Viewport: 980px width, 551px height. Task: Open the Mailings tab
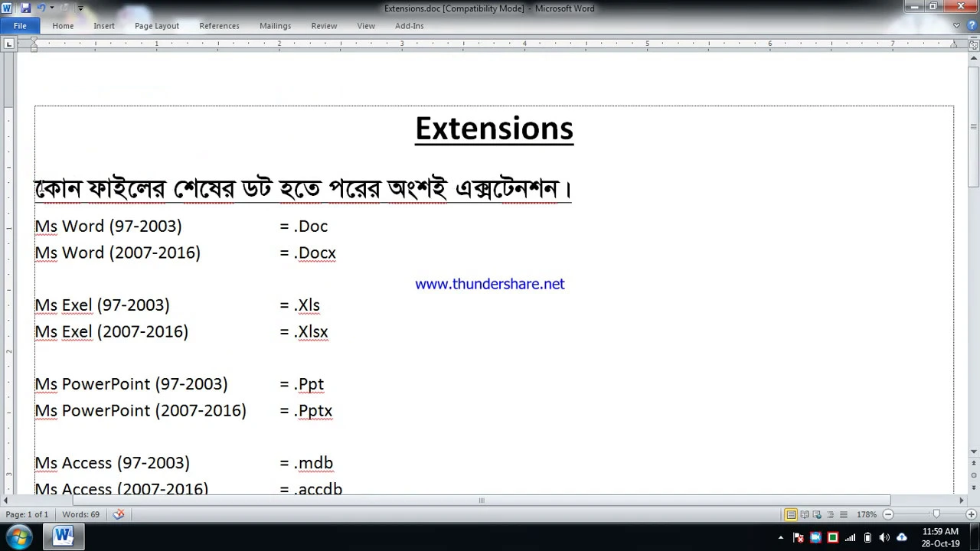point(276,26)
